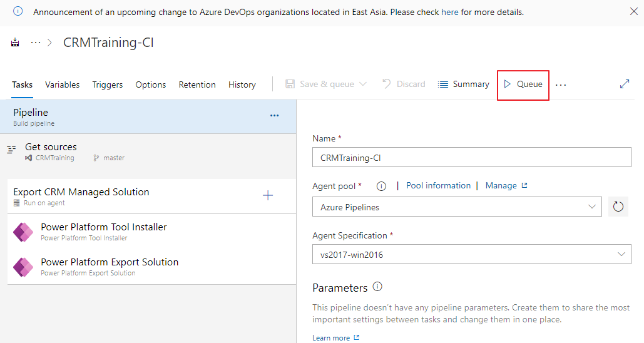Select the Options tab
Viewport: 644px width, 343px height.
(x=151, y=84)
